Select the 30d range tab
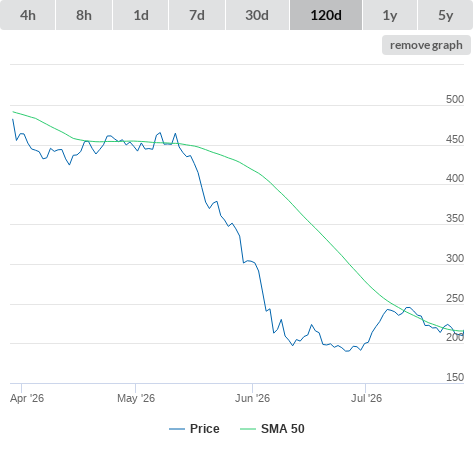Screen dimensions: 474x455 click(x=257, y=15)
